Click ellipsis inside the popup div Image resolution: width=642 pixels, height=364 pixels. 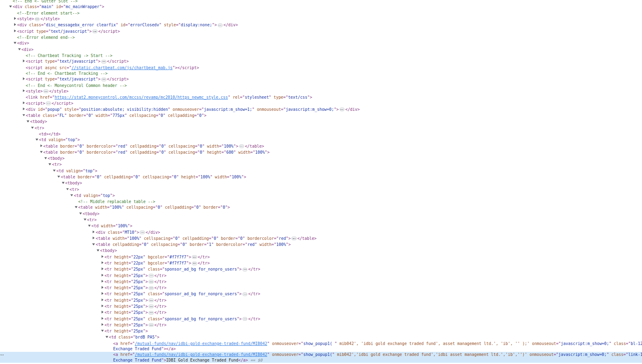pos(342,110)
